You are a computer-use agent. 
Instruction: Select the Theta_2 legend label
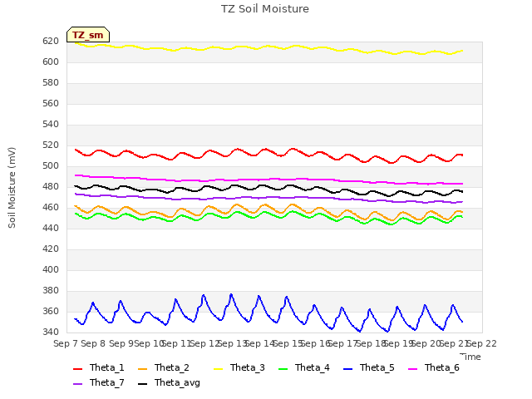point(172,367)
